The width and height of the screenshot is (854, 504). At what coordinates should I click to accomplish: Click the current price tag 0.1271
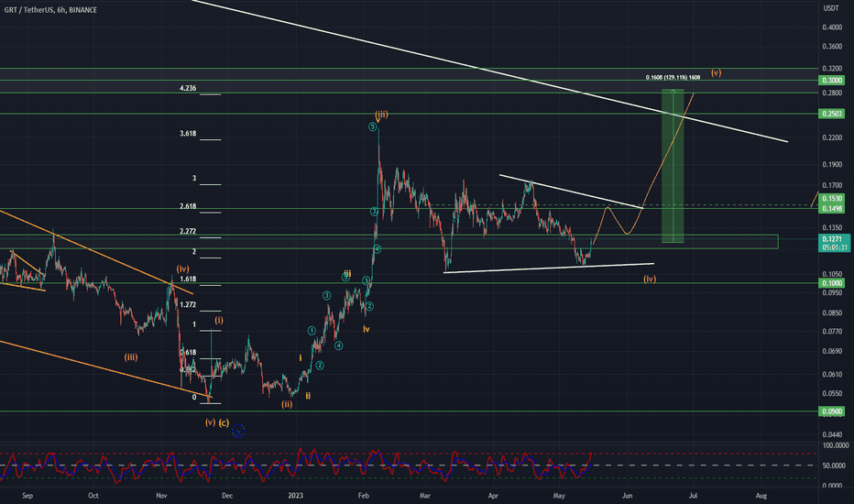(834, 239)
